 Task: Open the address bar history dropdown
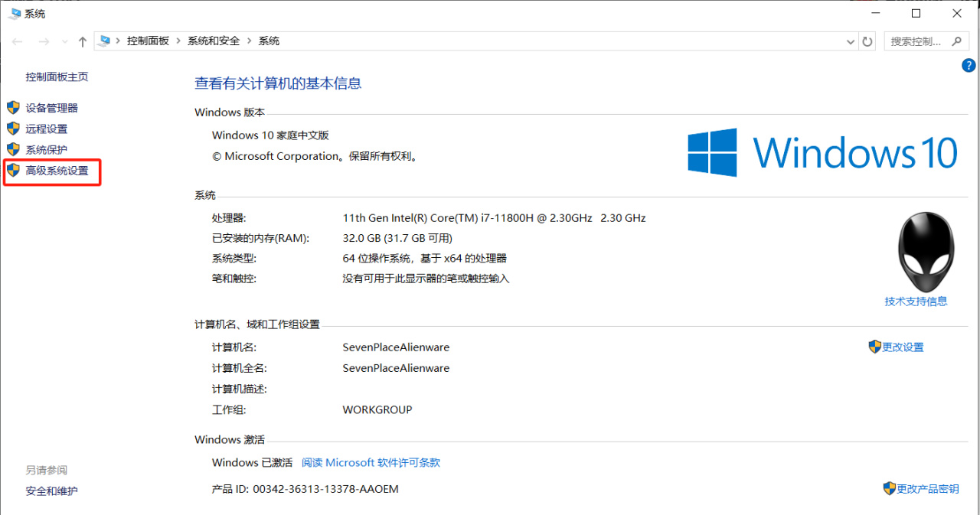(x=850, y=41)
